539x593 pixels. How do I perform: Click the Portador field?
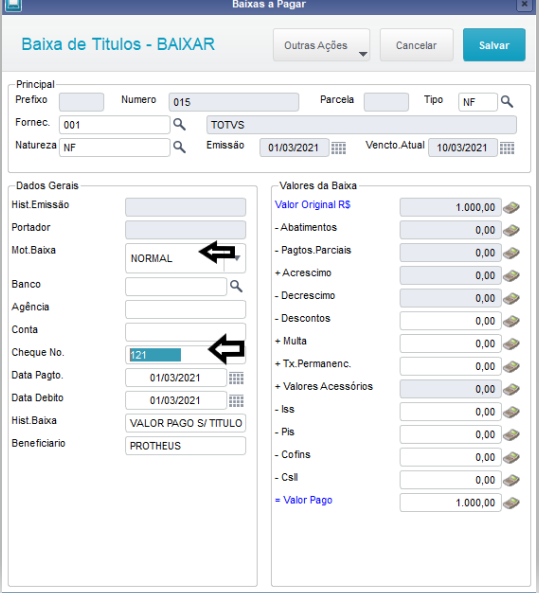(x=185, y=230)
